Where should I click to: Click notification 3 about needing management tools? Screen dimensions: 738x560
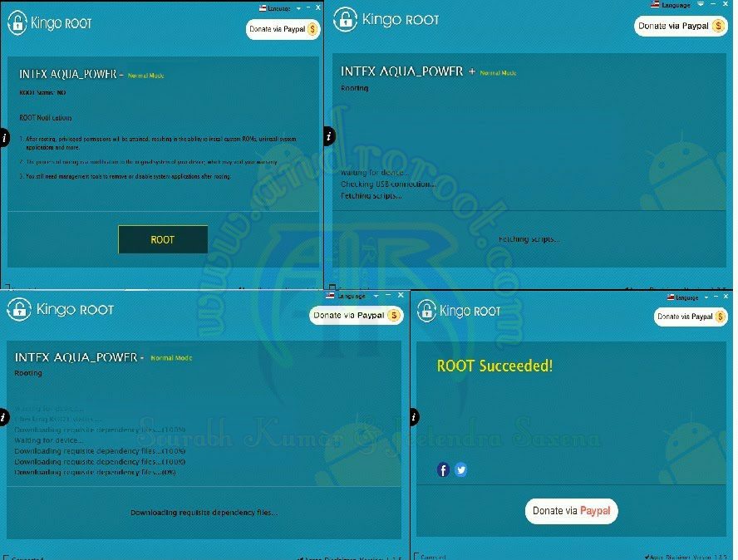(x=125, y=176)
